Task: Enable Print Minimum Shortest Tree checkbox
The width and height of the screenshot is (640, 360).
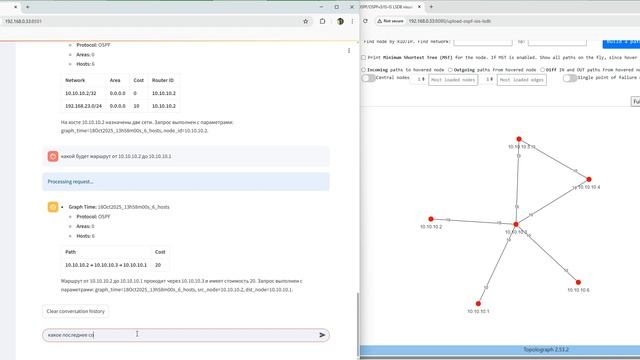Action: click(x=363, y=58)
